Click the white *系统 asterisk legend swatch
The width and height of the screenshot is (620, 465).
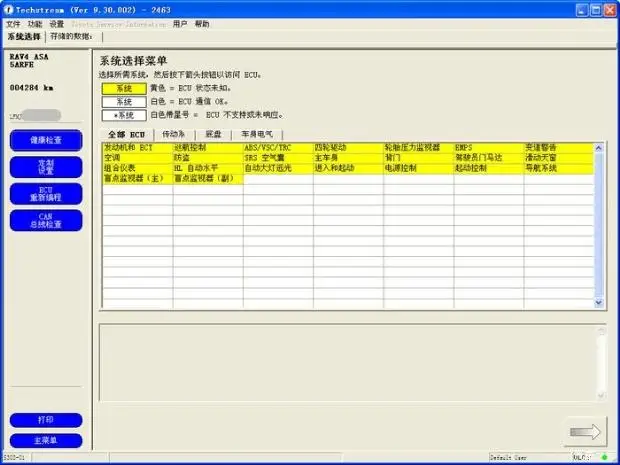click(124, 115)
